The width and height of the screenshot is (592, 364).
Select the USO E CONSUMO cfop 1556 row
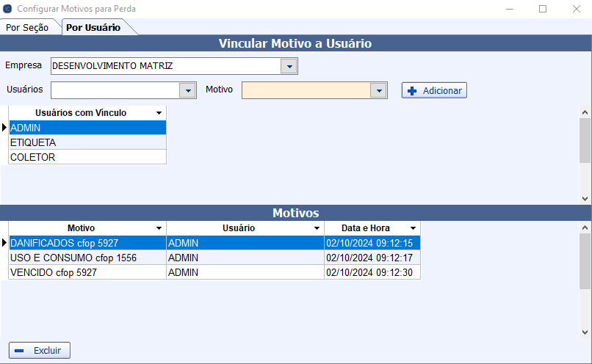point(87,258)
